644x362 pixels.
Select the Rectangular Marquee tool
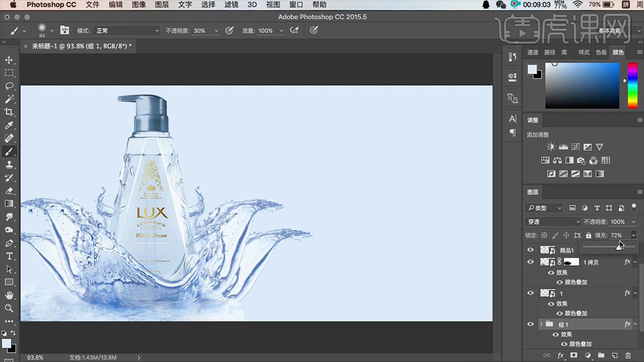pyautogui.click(x=9, y=73)
